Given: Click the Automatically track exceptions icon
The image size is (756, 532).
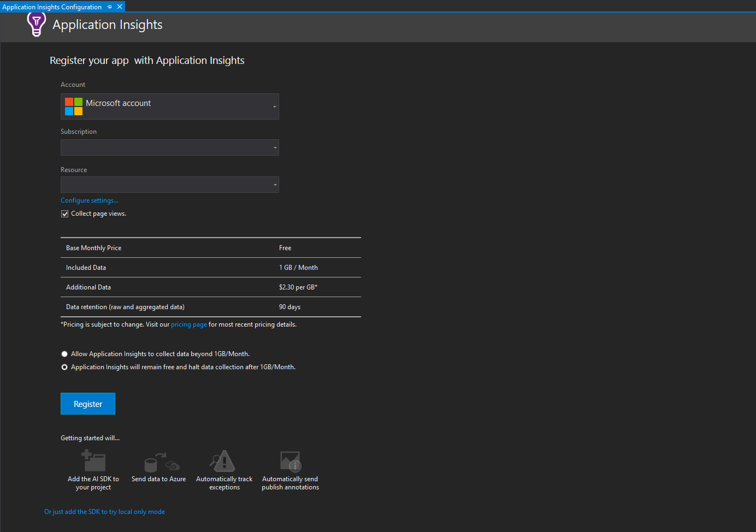Looking at the screenshot, I should 223,461.
